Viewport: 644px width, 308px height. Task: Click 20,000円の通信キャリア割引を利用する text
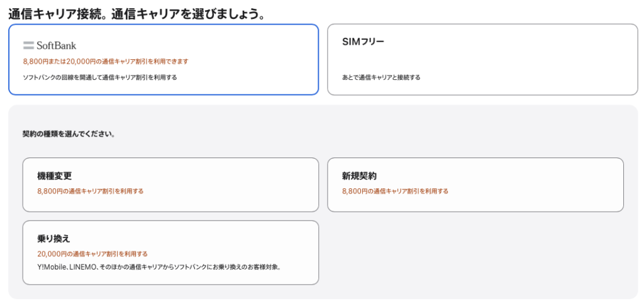(x=92, y=254)
